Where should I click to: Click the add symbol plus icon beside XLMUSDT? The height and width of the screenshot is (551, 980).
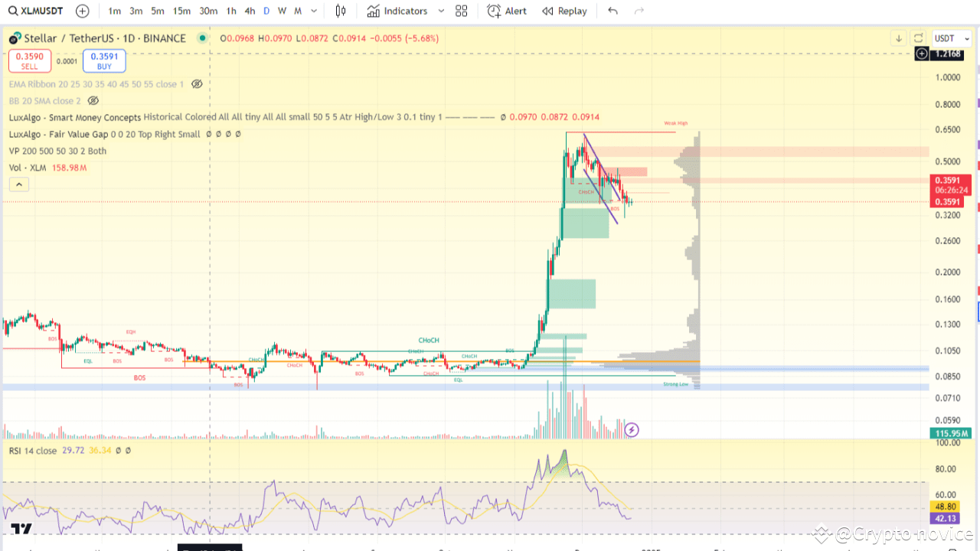point(82,11)
